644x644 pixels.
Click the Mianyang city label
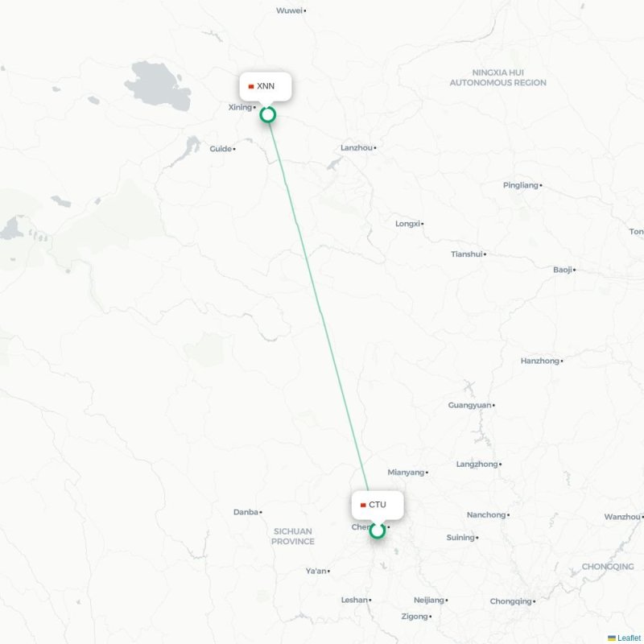(x=406, y=473)
